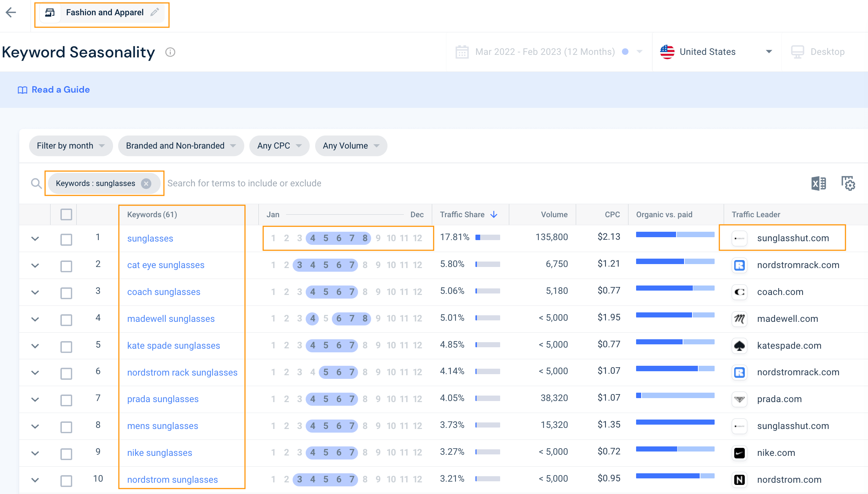Click the coach.com favicon
This screenshot has height=494, width=868.
739,292
